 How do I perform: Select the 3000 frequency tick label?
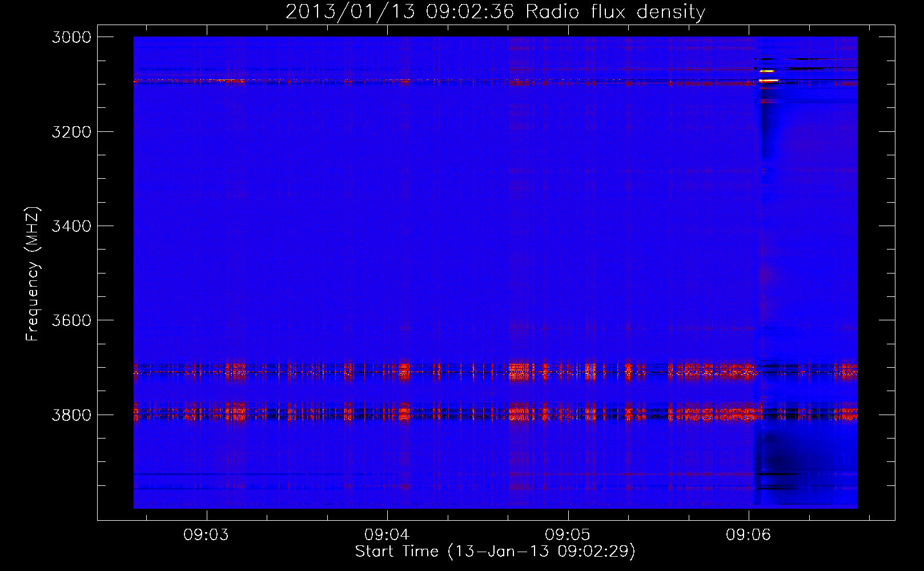tap(71, 37)
